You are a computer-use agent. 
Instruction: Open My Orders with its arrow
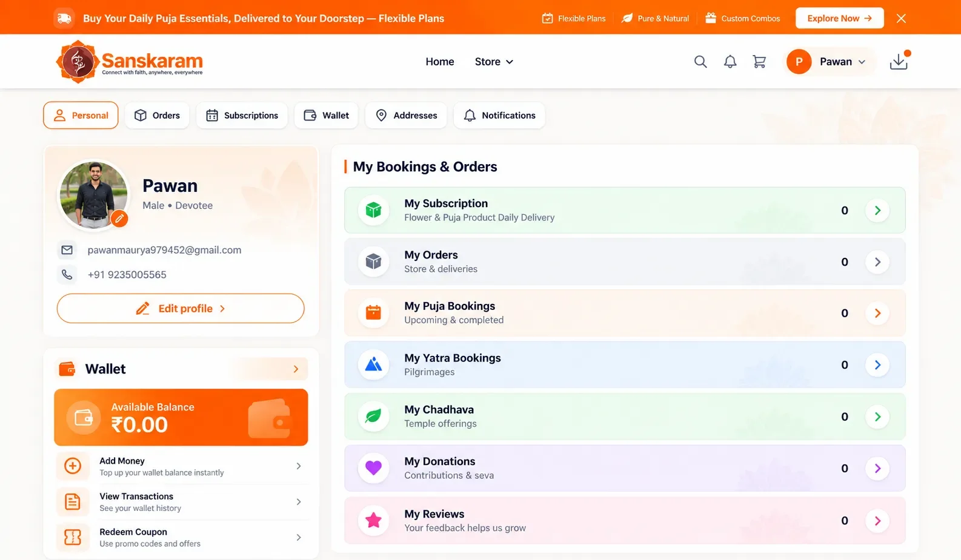pos(877,262)
